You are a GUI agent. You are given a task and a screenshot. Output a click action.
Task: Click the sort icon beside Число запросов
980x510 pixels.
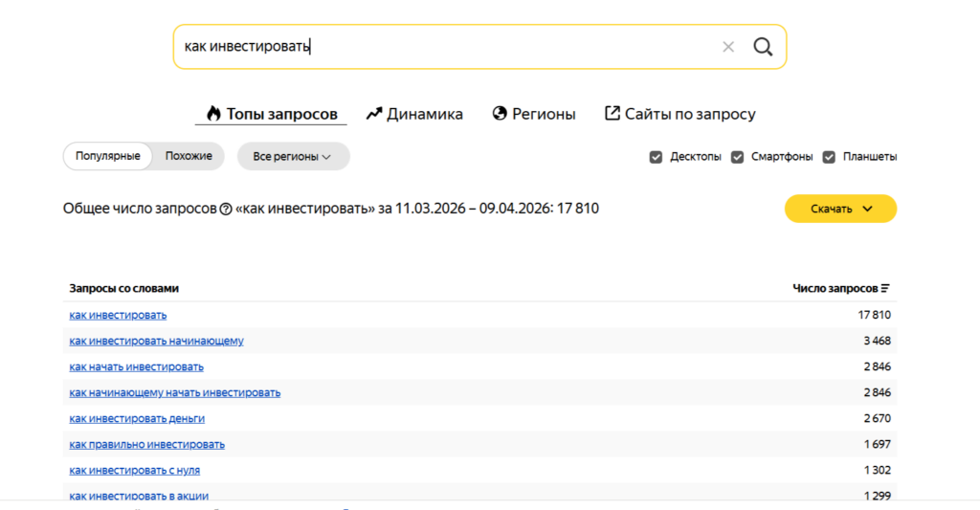pos(885,288)
